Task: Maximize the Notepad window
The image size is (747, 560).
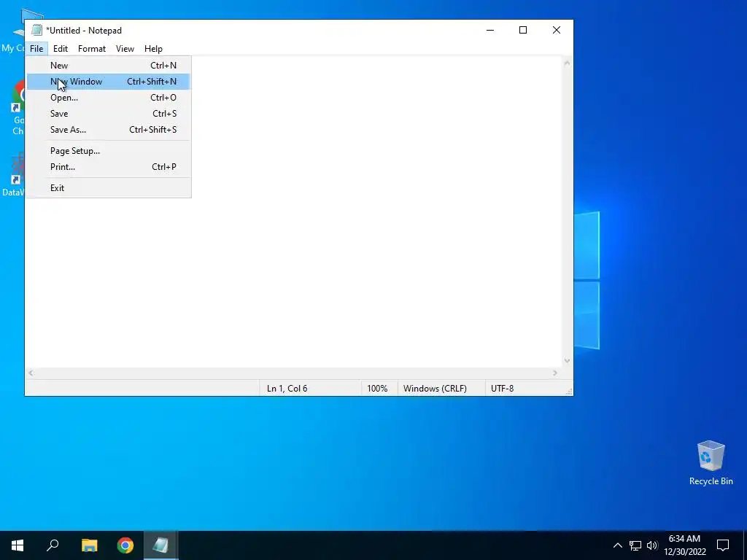Action: (523, 30)
